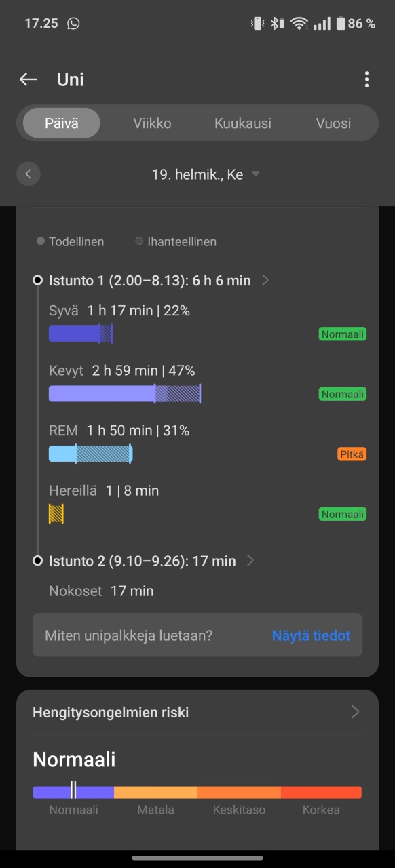Screen dimensions: 395x868
Task: Tap the Todellinen legend dot
Action: point(41,241)
